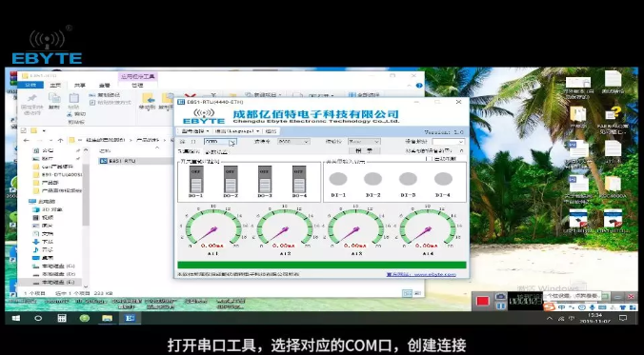The height and width of the screenshot is (355, 644).
Task: Click the AI1 current gauge
Action: coord(213,227)
